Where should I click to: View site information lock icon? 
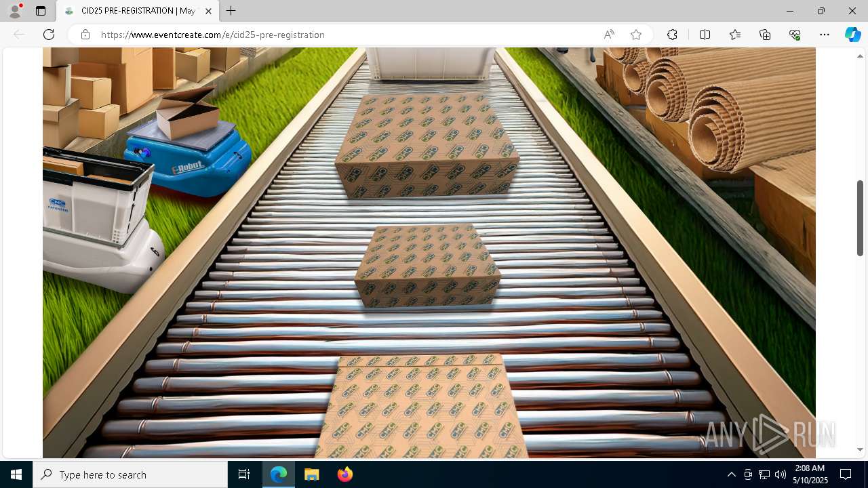tap(85, 35)
